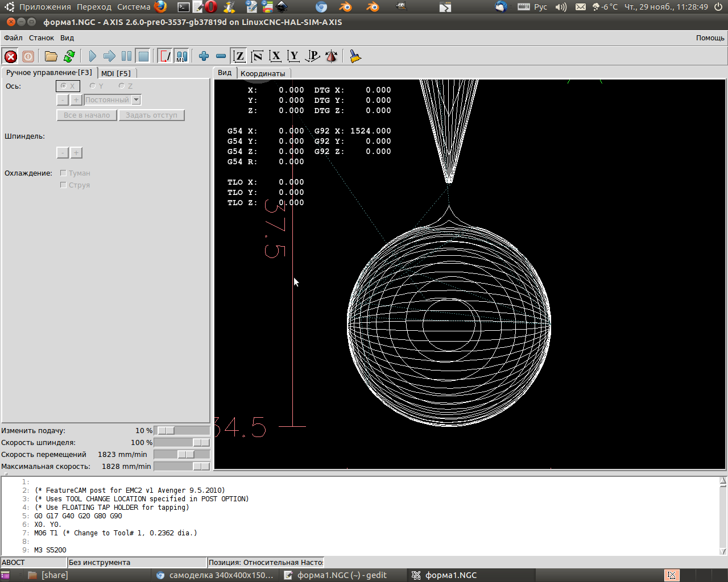Reload the current file
Image resolution: width=728 pixels, height=582 pixels.
69,56
